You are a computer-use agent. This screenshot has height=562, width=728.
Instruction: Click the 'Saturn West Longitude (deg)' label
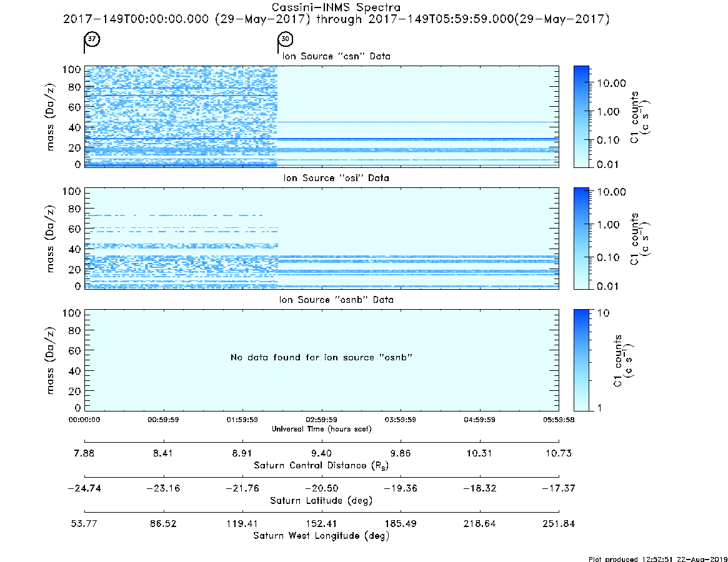coord(321,536)
